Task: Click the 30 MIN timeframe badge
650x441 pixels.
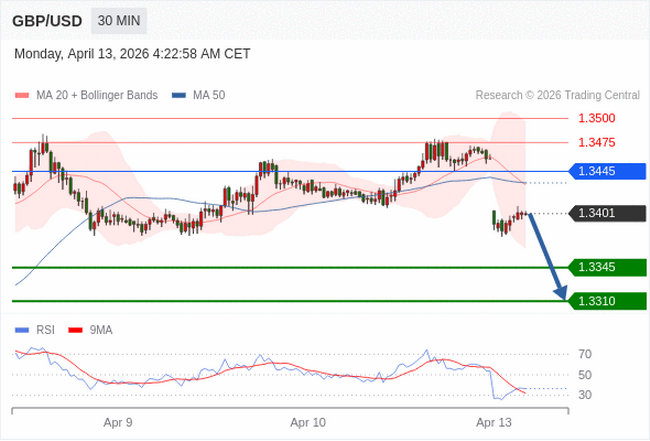Action: click(119, 21)
